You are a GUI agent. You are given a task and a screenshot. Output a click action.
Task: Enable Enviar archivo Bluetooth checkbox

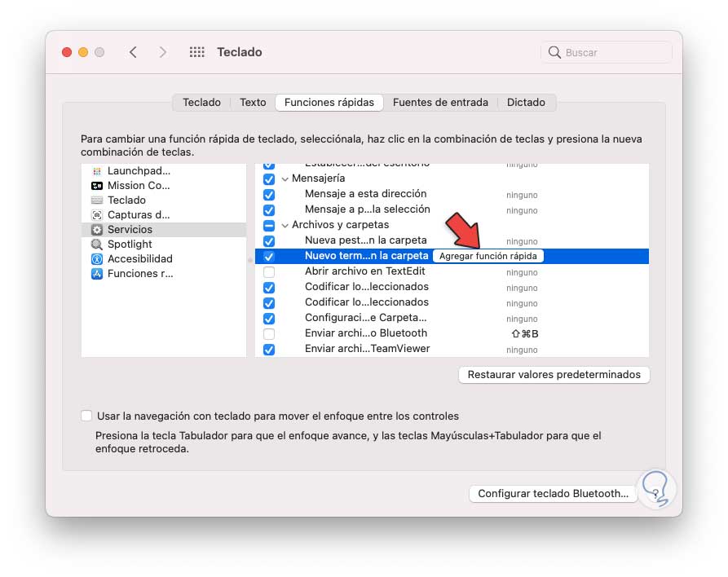269,333
